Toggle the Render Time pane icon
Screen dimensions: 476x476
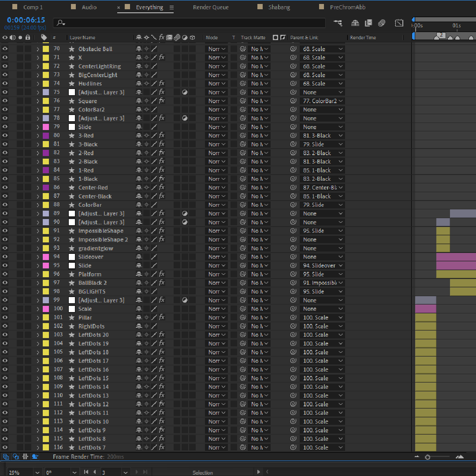tap(35, 457)
